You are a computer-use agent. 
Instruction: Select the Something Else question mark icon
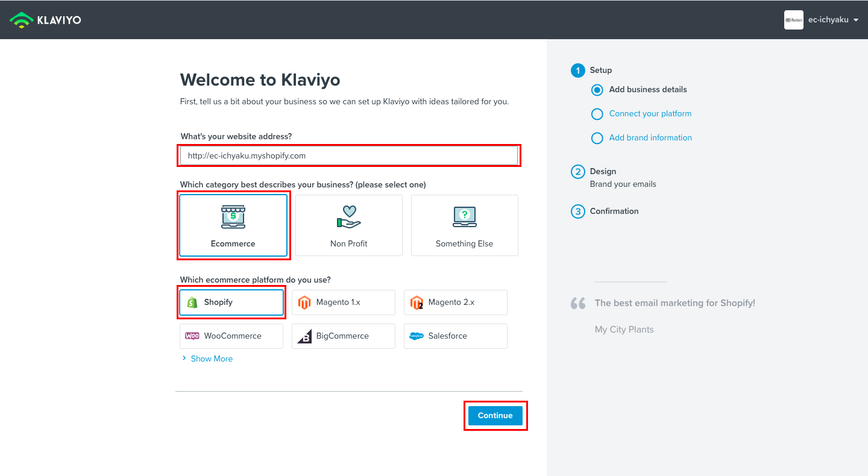click(465, 217)
